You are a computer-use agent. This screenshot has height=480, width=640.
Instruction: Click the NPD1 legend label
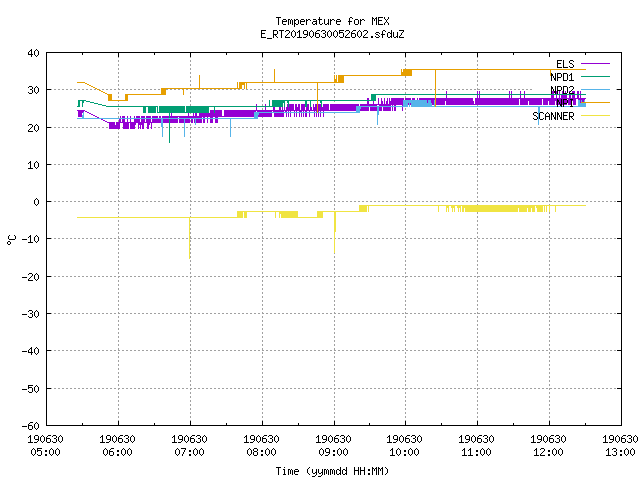click(x=562, y=77)
